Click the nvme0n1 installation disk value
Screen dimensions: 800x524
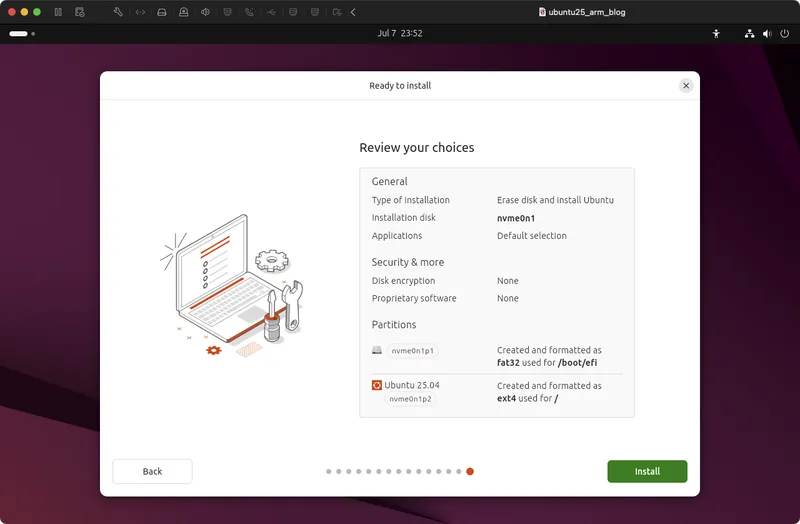pos(516,218)
